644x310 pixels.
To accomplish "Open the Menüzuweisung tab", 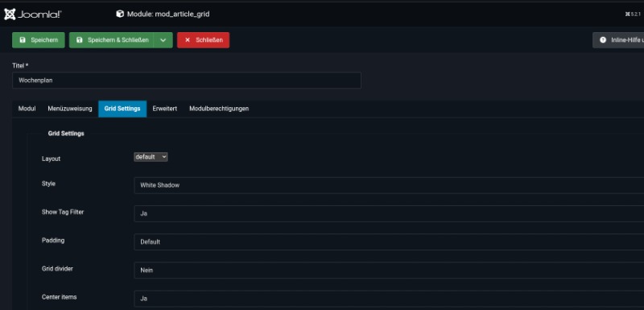I will click(x=70, y=109).
